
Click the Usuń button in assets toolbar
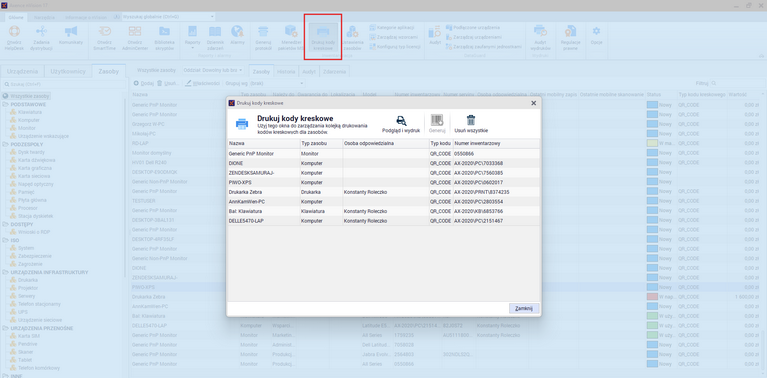click(x=167, y=83)
